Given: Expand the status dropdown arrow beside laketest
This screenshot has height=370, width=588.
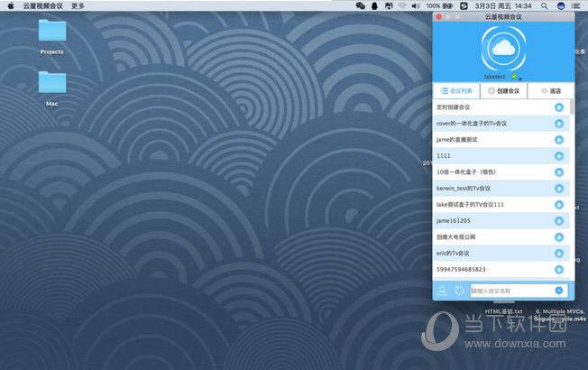Looking at the screenshot, I should click(x=520, y=79).
